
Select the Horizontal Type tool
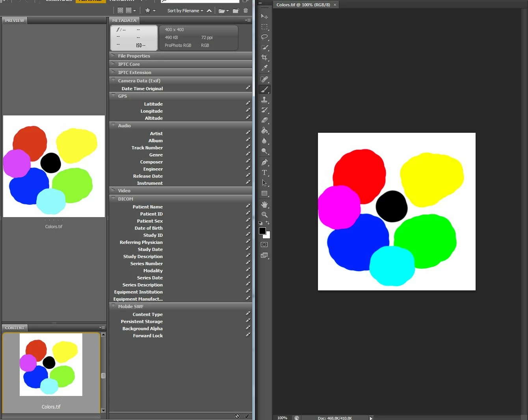pyautogui.click(x=264, y=173)
